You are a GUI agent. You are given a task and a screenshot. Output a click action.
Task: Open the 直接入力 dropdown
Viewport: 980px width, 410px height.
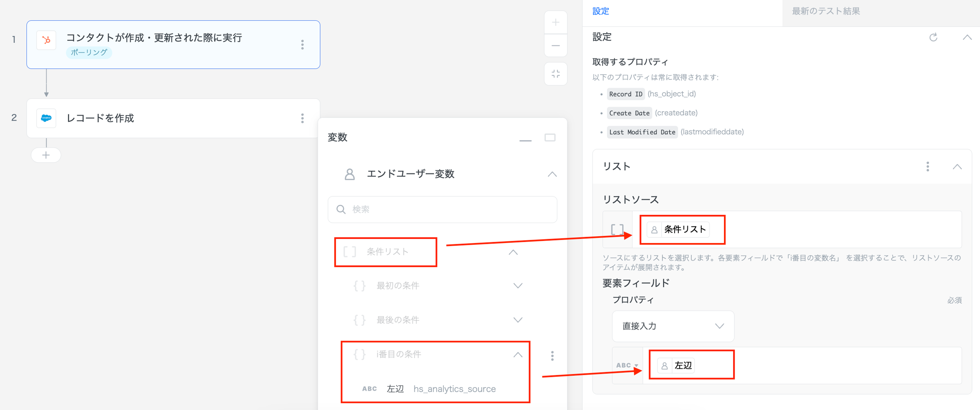click(673, 326)
